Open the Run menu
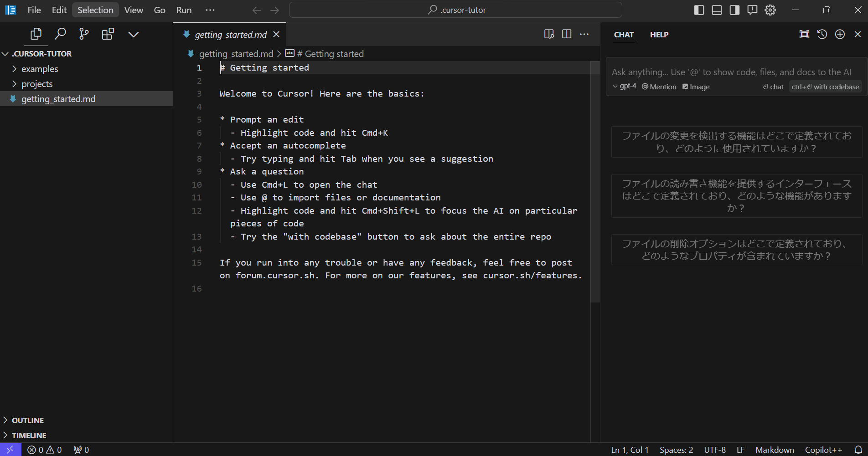 184,10
